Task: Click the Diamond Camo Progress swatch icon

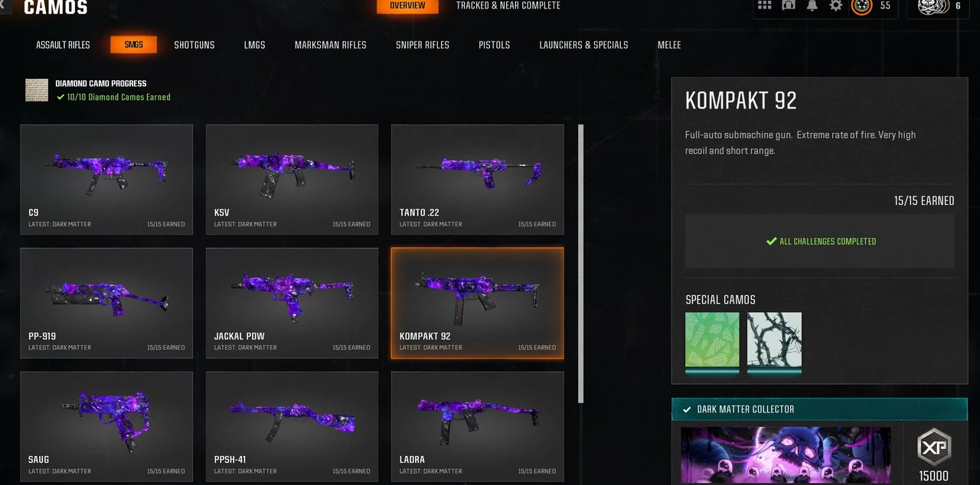Action: click(x=37, y=90)
